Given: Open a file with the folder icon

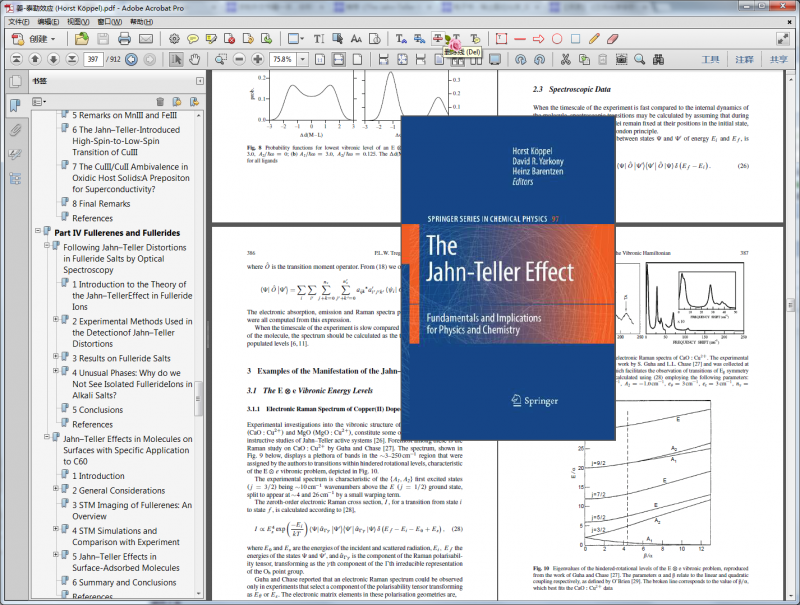Looking at the screenshot, I should click(82, 39).
